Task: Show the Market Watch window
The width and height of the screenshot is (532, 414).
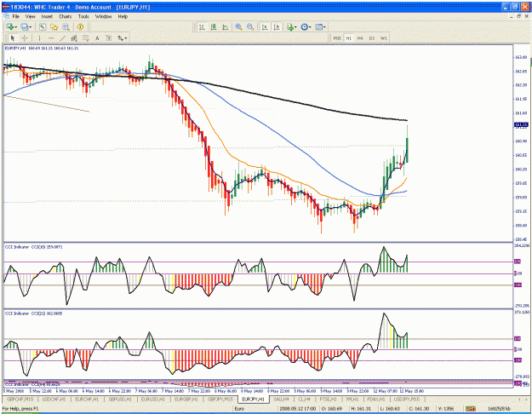Action: tap(43, 26)
